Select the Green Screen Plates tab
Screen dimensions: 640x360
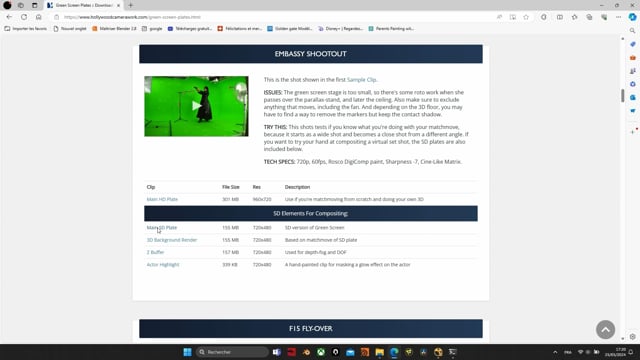pyautogui.click(x=83, y=5)
